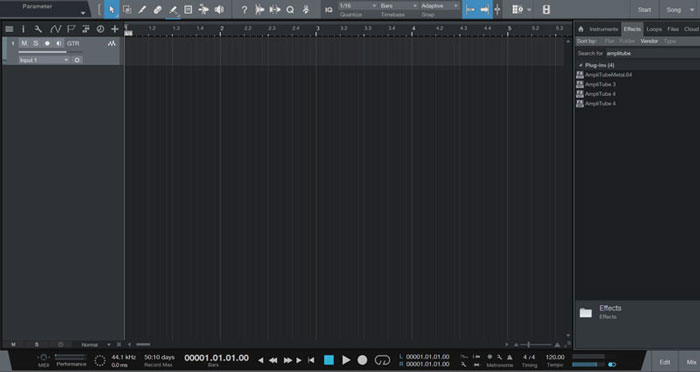Collapse the Plug-ins (4) group
The width and height of the screenshot is (700, 372).
click(581, 65)
